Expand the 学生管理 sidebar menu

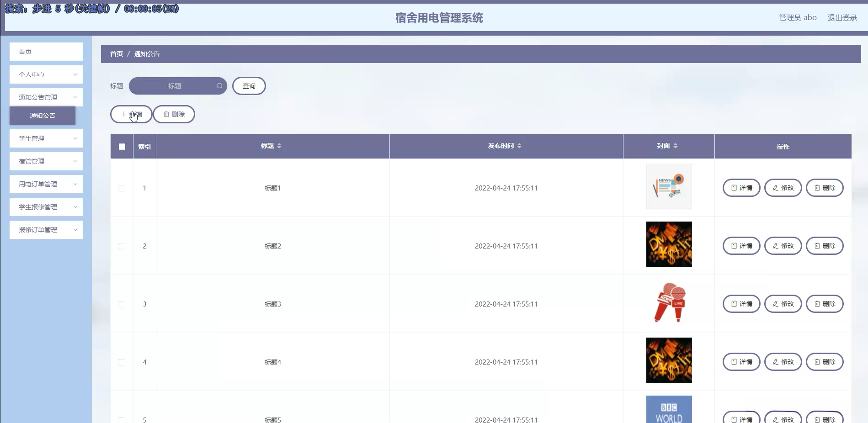(x=46, y=138)
